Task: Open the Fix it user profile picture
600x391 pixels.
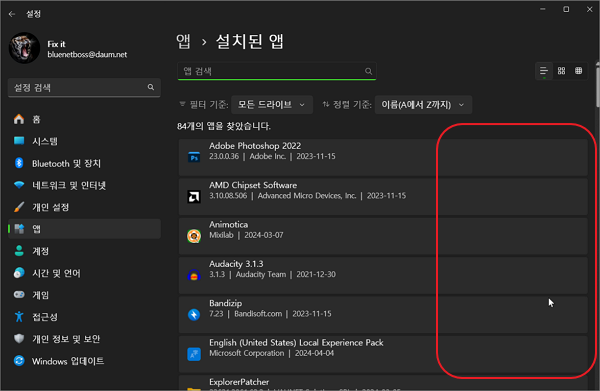Action: [24, 48]
